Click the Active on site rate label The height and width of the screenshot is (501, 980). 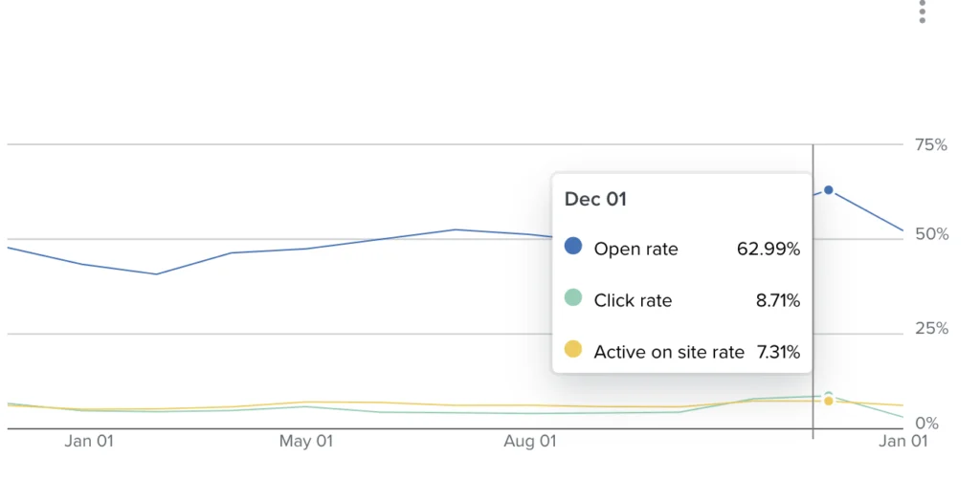(x=669, y=352)
